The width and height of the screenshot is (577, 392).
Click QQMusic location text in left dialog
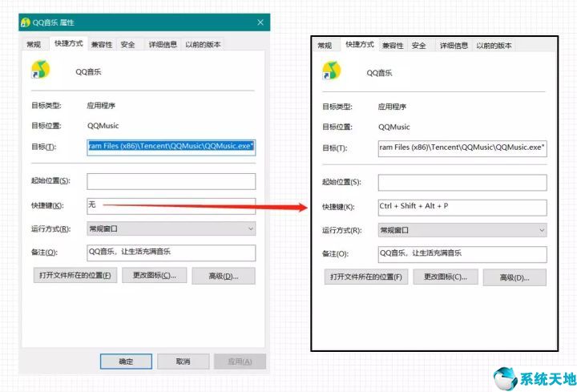(x=103, y=126)
